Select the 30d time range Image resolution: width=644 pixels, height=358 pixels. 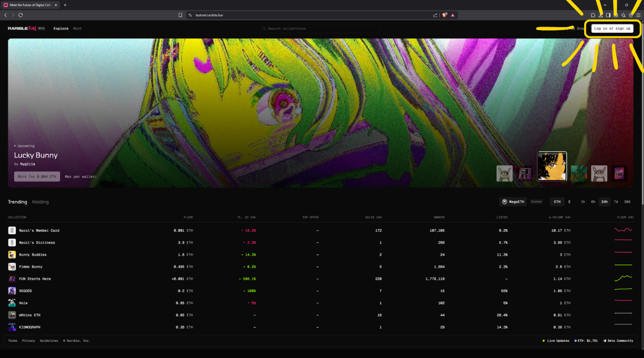tap(627, 202)
